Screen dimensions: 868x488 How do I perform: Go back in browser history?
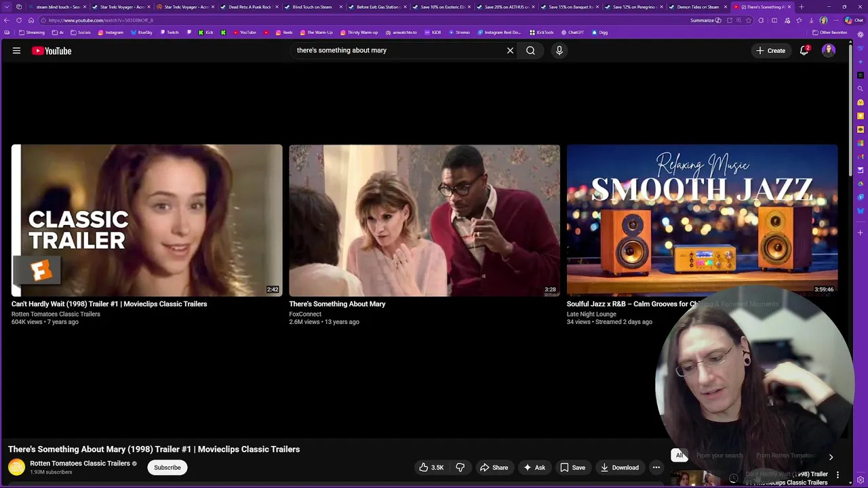6,20
